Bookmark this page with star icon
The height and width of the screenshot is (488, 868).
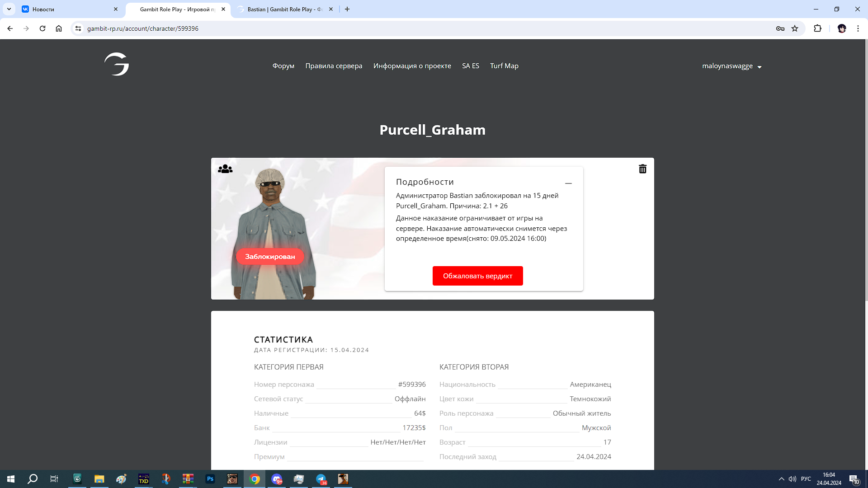(x=795, y=28)
